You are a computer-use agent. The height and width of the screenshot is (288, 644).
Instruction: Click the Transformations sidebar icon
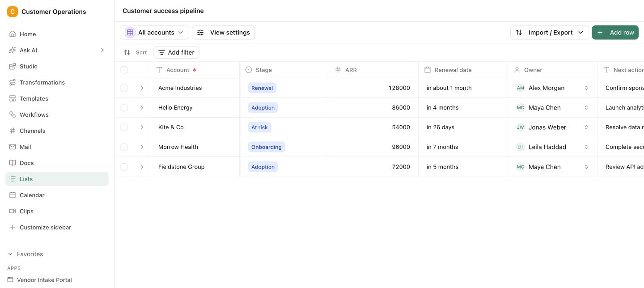click(13, 82)
